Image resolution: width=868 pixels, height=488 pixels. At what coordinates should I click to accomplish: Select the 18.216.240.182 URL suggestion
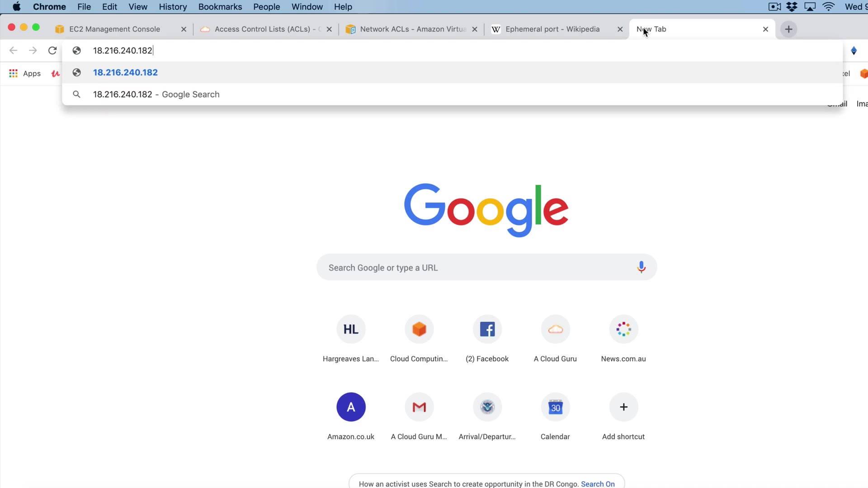126,73
